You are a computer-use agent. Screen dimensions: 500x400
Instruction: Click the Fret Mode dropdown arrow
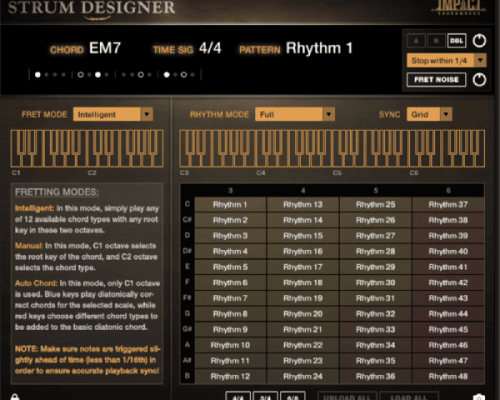(147, 114)
